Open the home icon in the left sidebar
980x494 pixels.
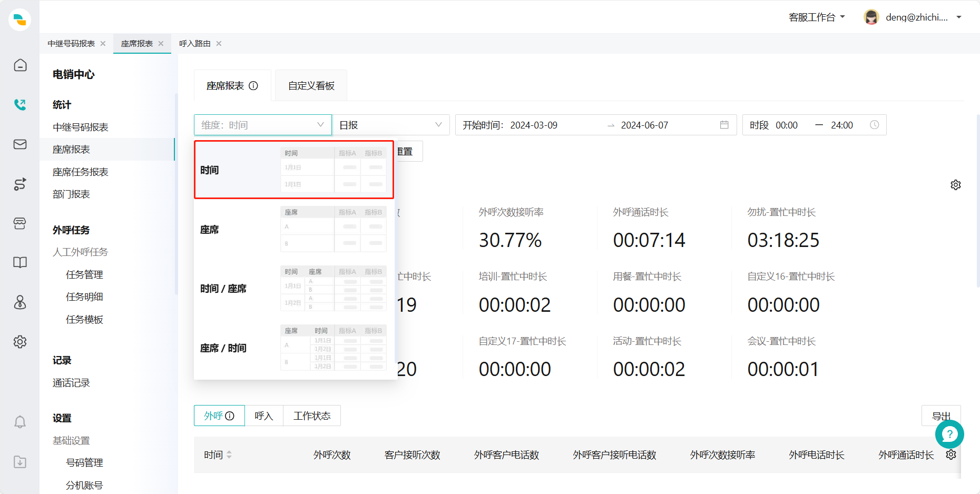20,65
